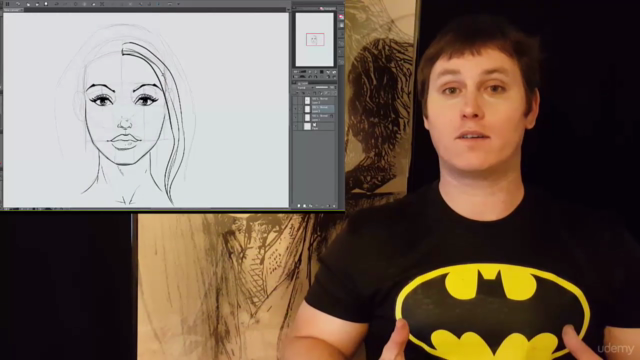The height and width of the screenshot is (360, 640).
Task: Click New Vector Layer icon at panel bottom
Action: point(304,206)
